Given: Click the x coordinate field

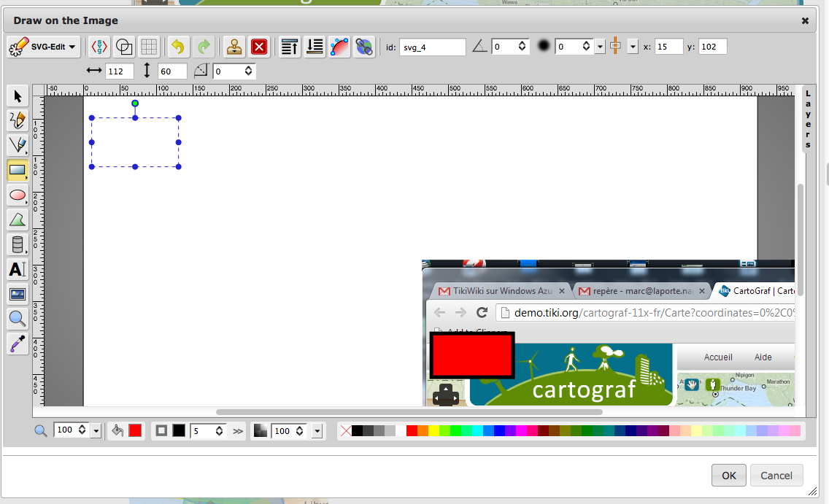Looking at the screenshot, I should (x=668, y=47).
